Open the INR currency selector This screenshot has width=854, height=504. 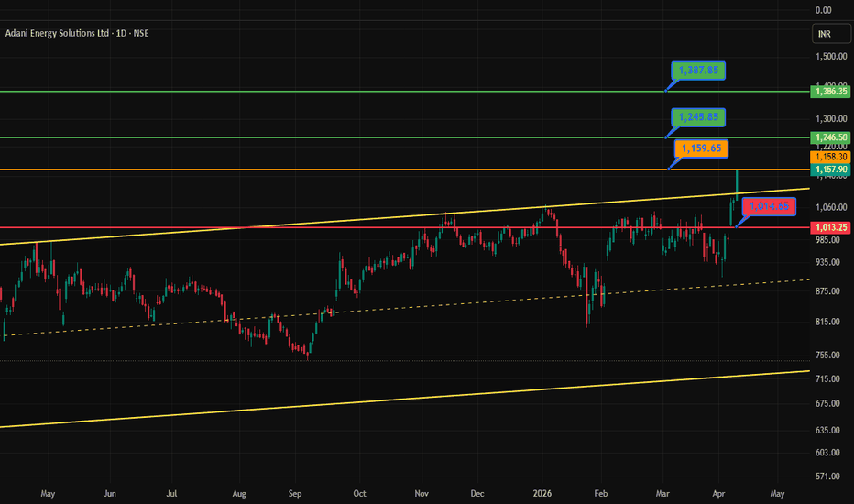pos(830,34)
